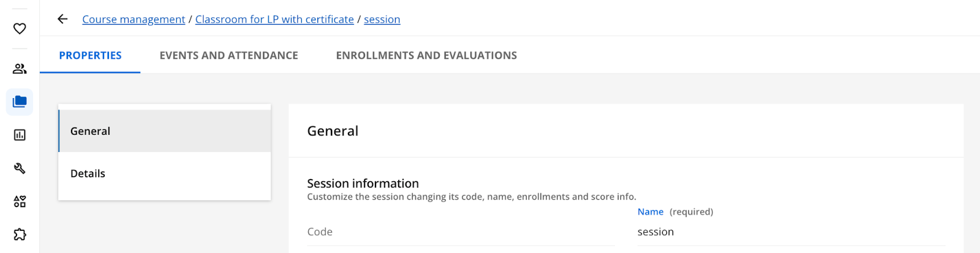Open the Enrollments and Evaluations tab
Screen dimensions: 980x253
tap(426, 56)
